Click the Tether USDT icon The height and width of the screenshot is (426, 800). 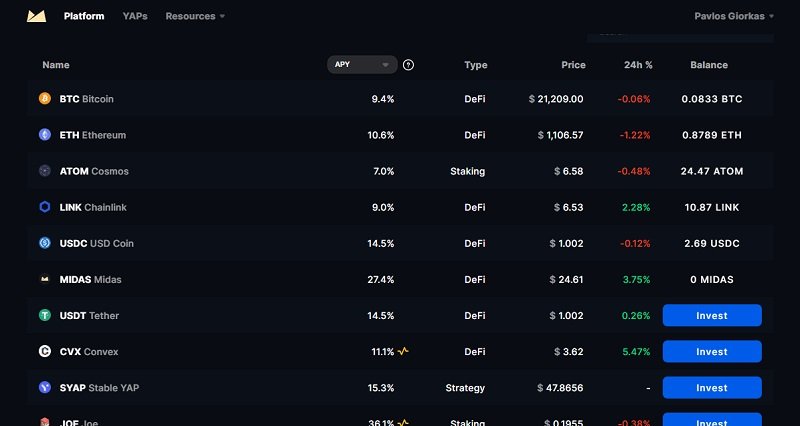(x=45, y=315)
